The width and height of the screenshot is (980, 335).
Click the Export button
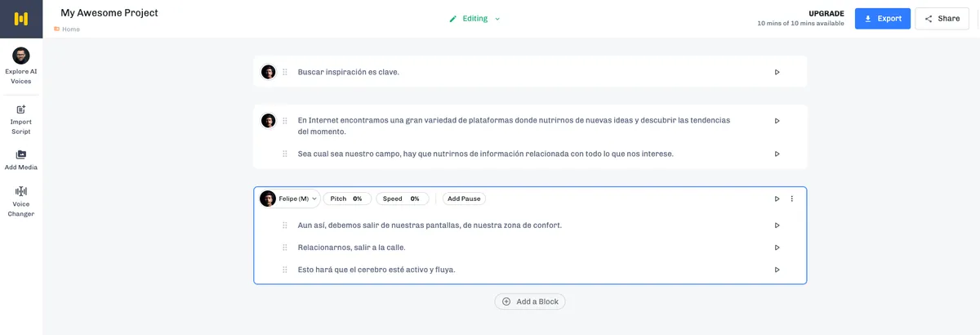[x=883, y=19]
